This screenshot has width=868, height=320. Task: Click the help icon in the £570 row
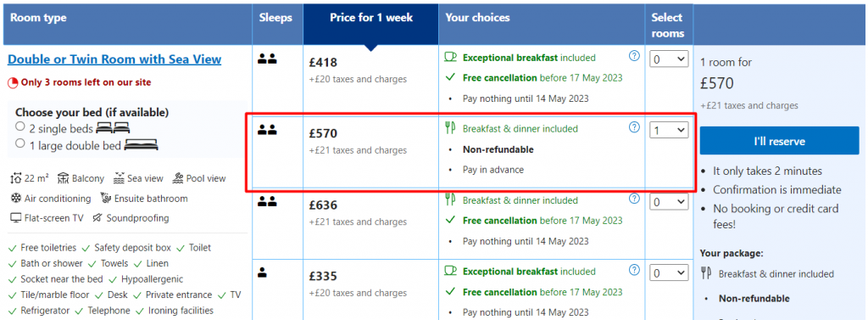[x=634, y=127]
